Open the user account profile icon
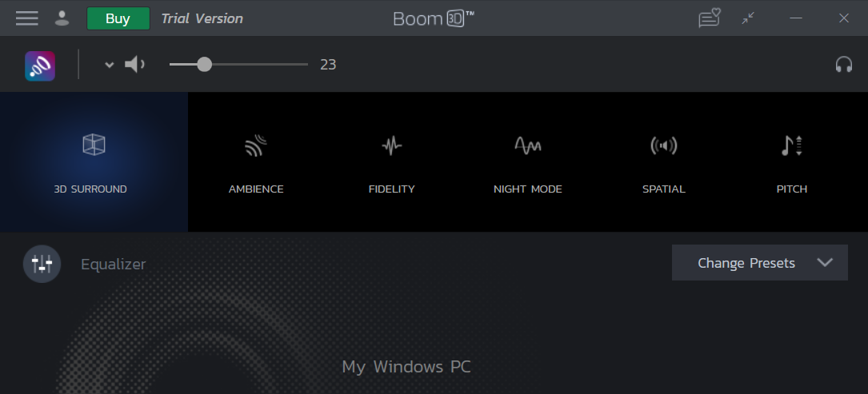868x394 pixels. click(62, 18)
